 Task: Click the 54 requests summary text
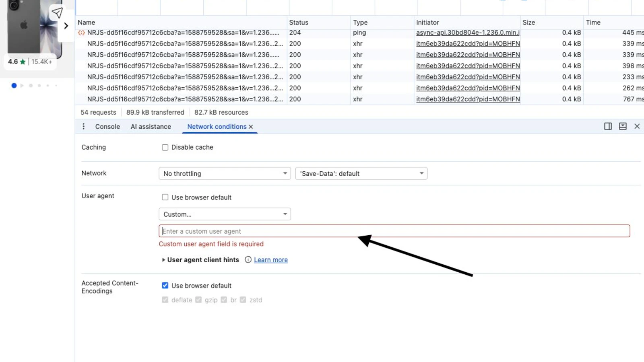[x=98, y=112]
